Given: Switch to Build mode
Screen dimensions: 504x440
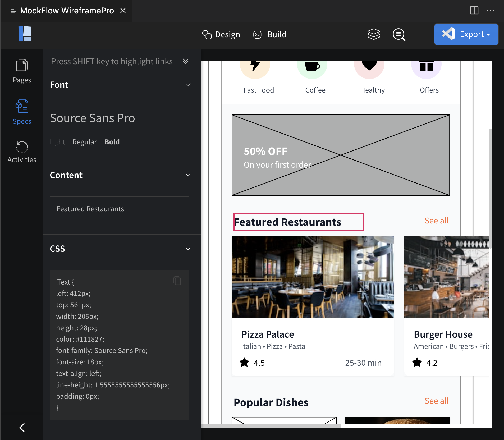Looking at the screenshot, I should tap(270, 34).
